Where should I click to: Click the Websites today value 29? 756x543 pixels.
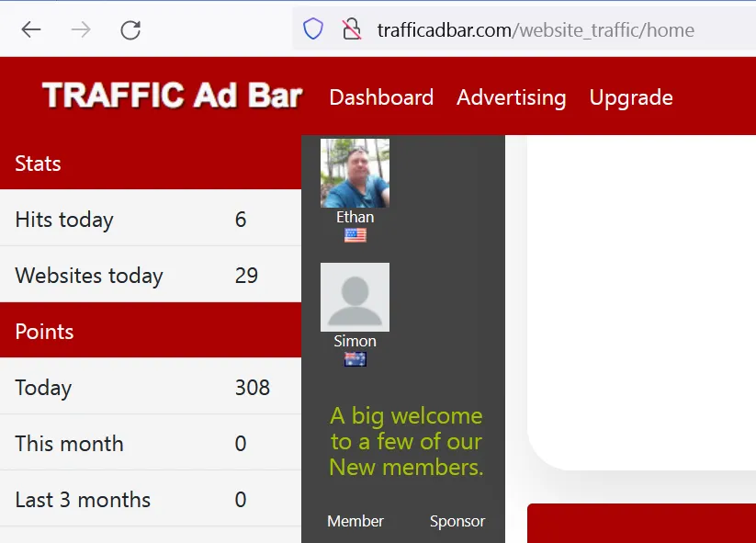(246, 276)
